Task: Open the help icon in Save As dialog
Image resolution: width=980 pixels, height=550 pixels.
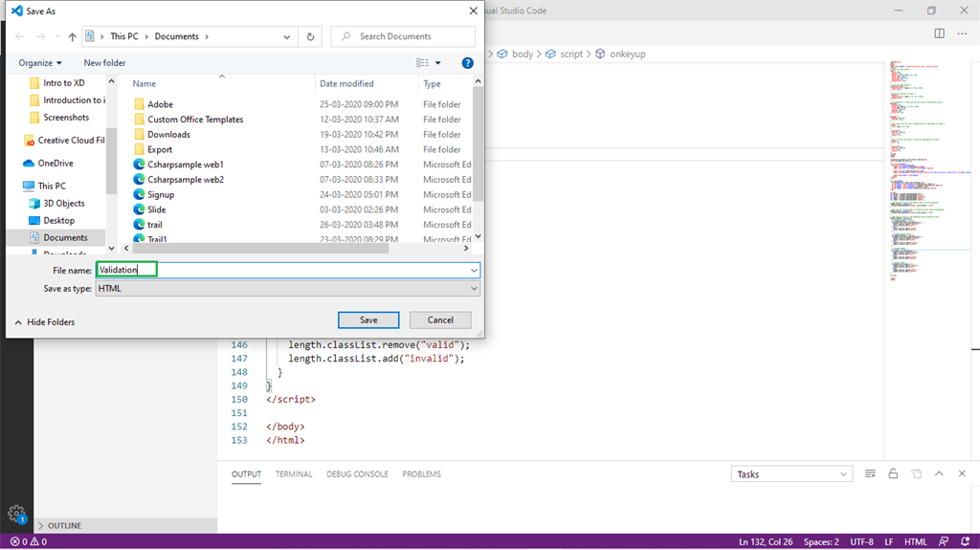Action: (467, 63)
